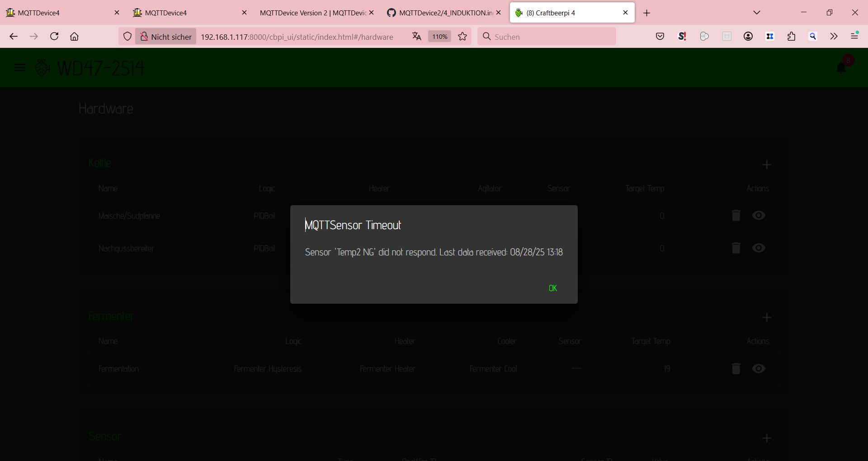Add a new Fermenter with plus icon
This screenshot has height=461, width=868.
click(767, 318)
